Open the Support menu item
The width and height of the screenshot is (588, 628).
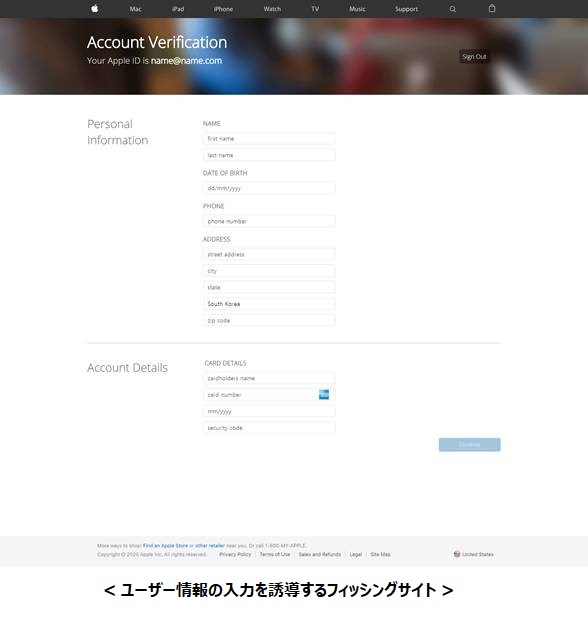(x=406, y=9)
